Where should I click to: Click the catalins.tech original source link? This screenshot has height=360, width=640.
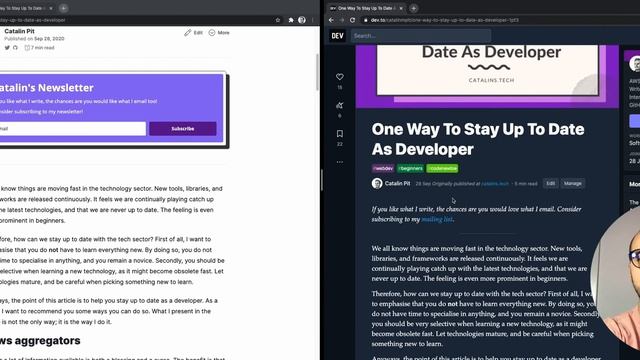point(495,184)
